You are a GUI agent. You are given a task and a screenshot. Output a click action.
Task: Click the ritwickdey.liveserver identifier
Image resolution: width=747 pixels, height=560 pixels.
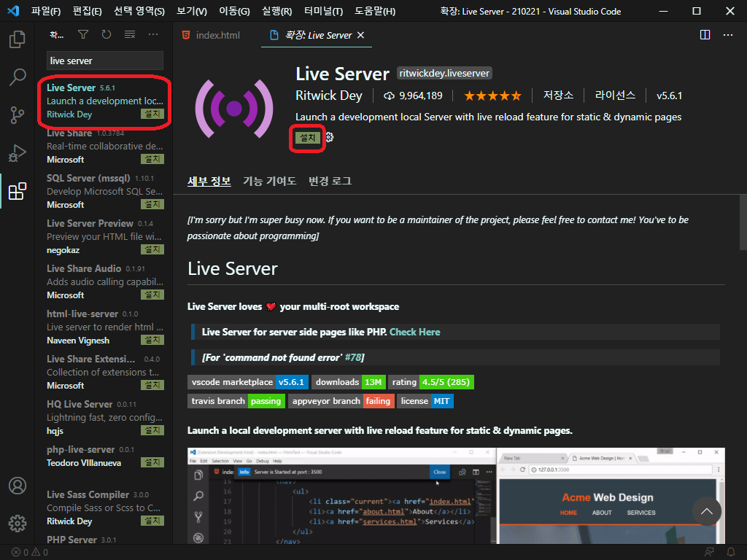(x=444, y=74)
